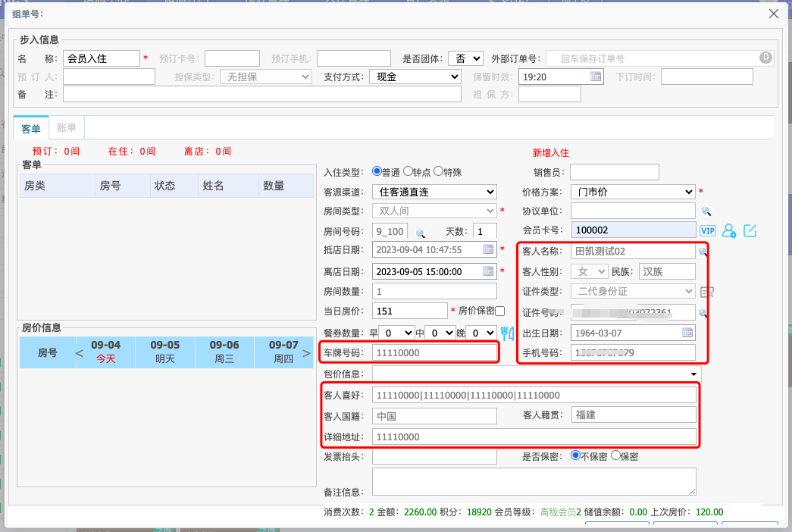
Task: Select the 钟点 check-in type radio
Action: [408, 171]
